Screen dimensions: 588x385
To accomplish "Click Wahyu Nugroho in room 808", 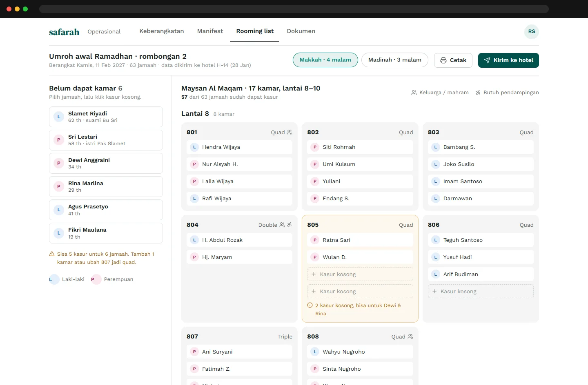I will click(x=360, y=352).
